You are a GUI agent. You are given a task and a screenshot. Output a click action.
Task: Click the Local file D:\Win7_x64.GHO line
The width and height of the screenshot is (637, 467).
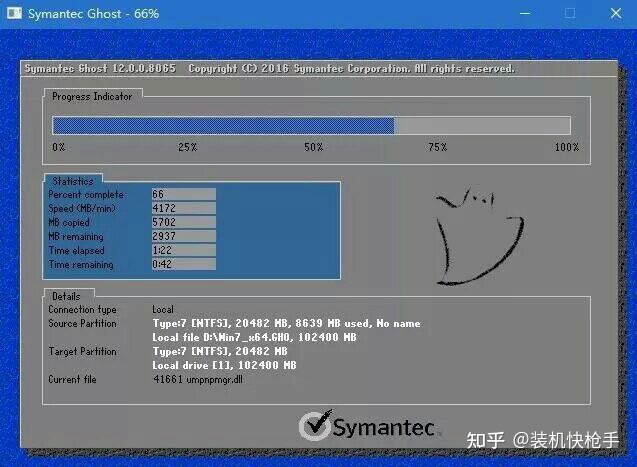[x=254, y=337]
